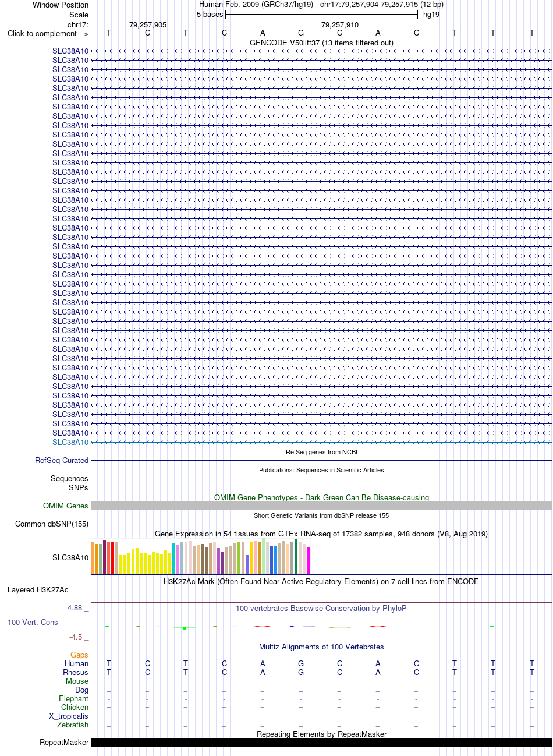Click the 'hg19' label beside scale bar
This screenshot has width=553, height=756.
[x=431, y=14]
